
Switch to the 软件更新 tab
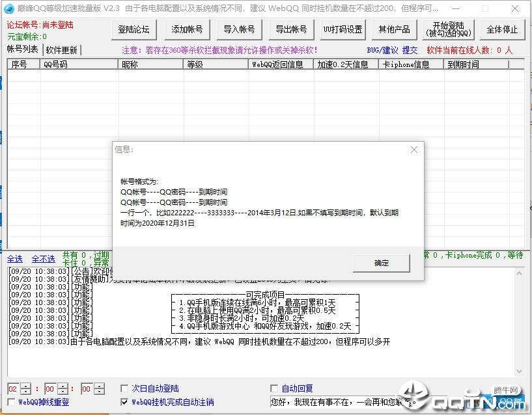pyautogui.click(x=62, y=50)
